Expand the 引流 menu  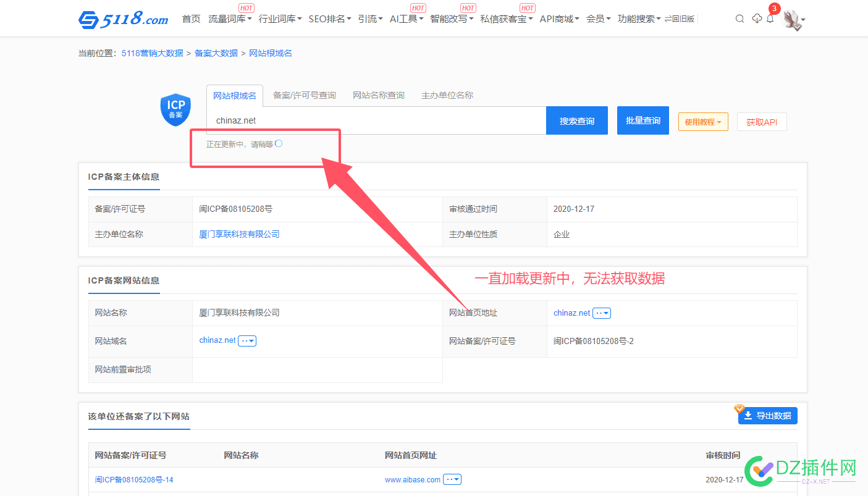pos(370,19)
